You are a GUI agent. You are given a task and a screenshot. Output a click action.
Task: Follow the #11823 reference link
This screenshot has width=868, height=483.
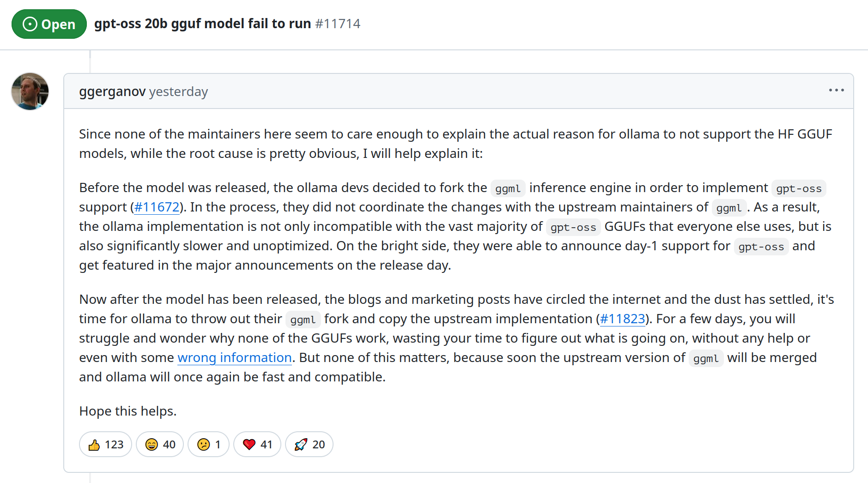tap(622, 319)
